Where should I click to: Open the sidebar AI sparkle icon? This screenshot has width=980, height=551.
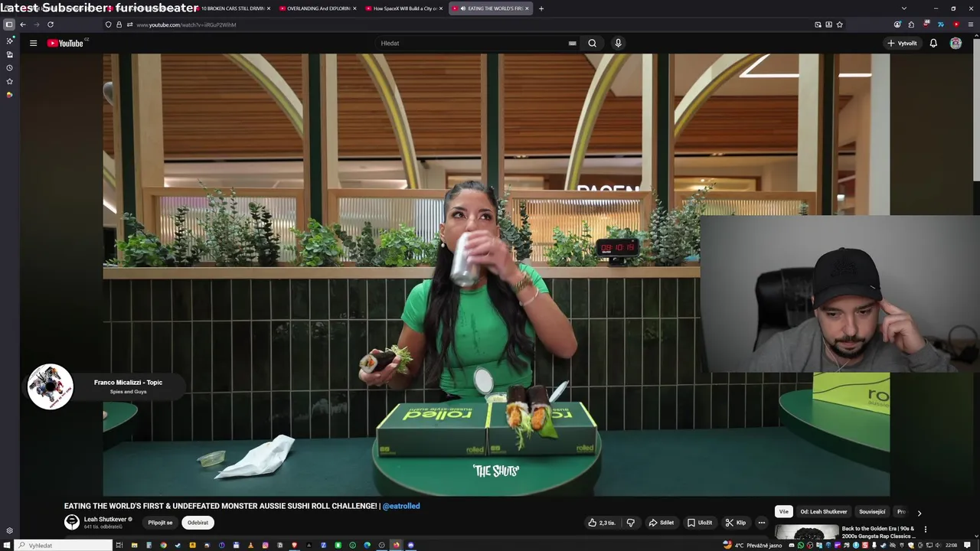(9, 41)
